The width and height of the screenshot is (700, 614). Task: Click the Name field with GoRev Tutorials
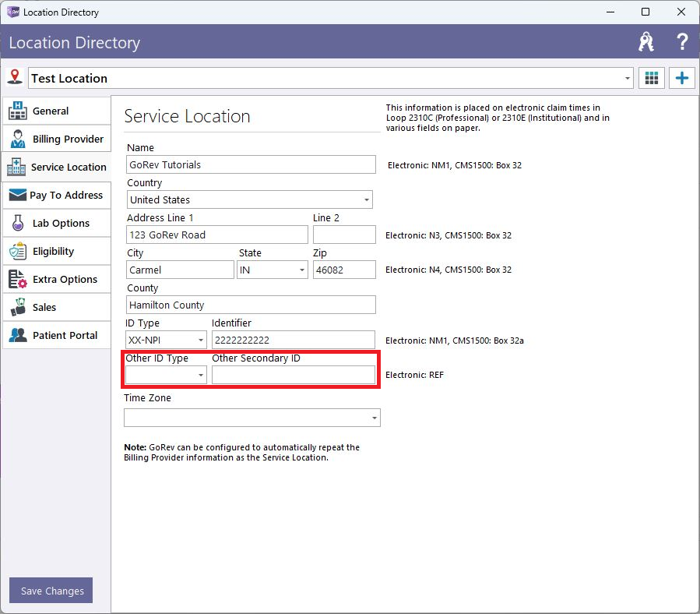[251, 164]
